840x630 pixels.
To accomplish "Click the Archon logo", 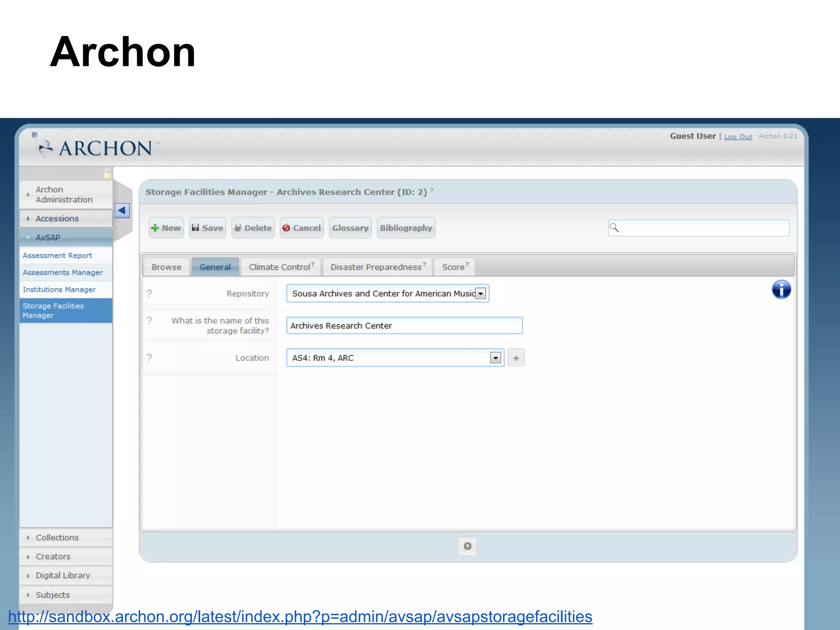I will coord(95,146).
